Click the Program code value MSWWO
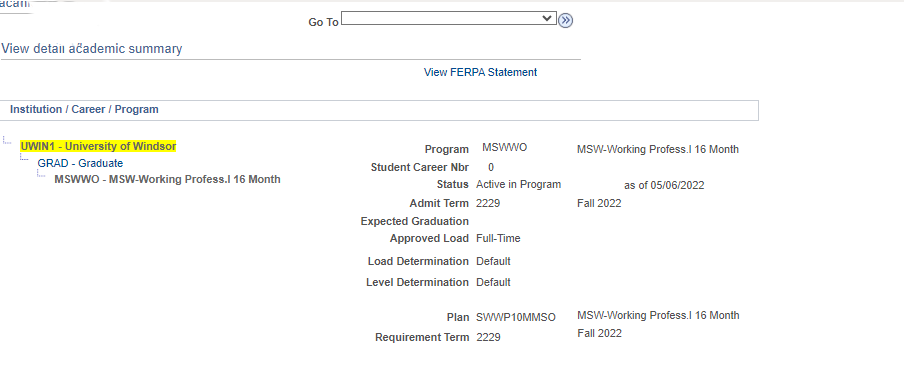The width and height of the screenshot is (904, 366). [x=504, y=148]
